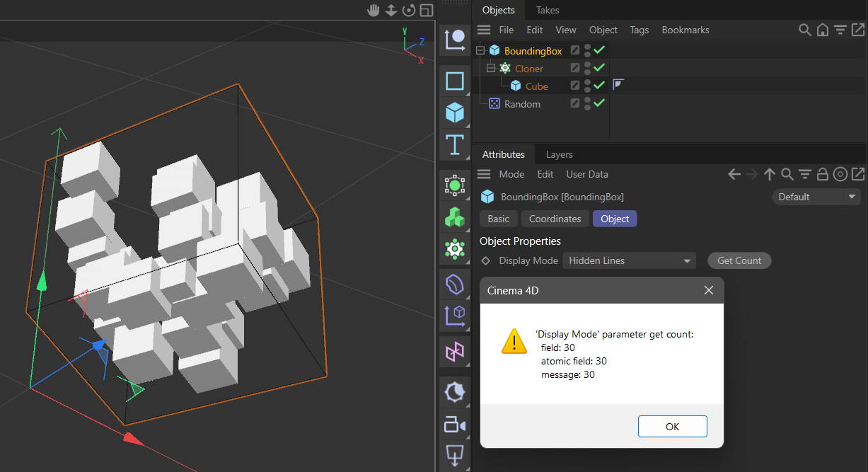Open the Tags menu in Object Manager
868x472 pixels.
639,30
